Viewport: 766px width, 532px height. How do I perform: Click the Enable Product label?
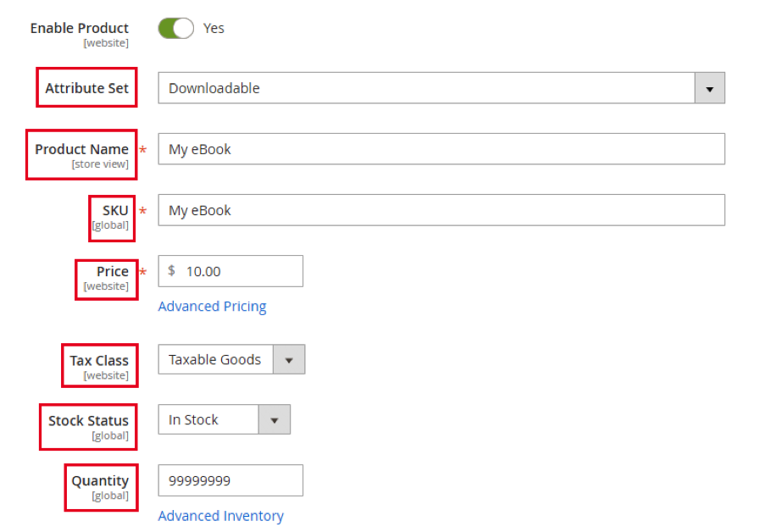click(79, 28)
